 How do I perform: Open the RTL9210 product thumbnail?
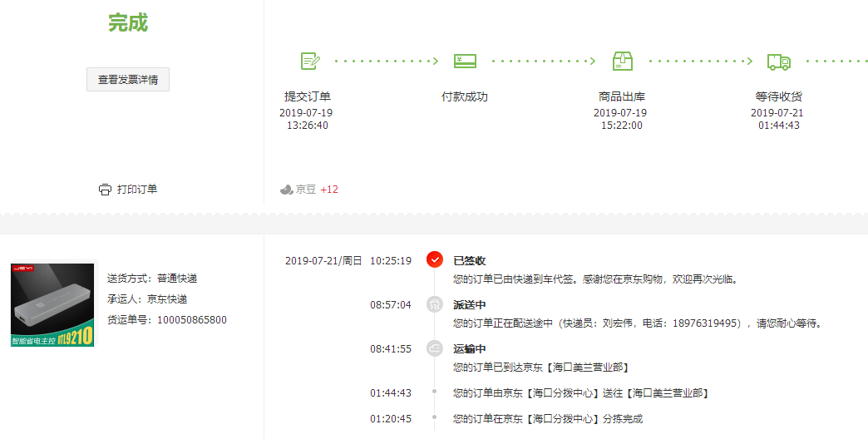[x=52, y=304]
